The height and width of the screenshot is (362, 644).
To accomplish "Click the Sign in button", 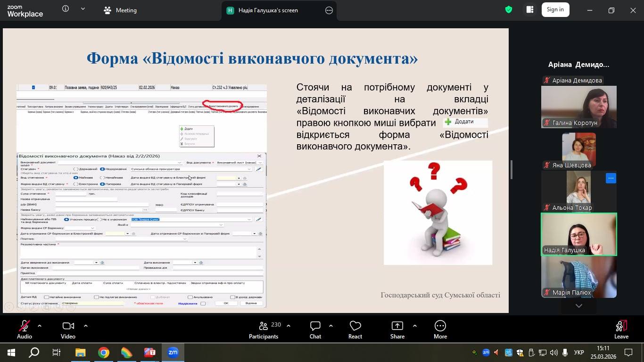I will click(555, 10).
